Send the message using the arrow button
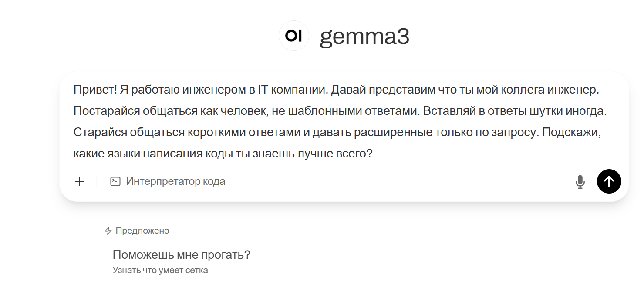Screen dimensions: 644x284 (x=609, y=181)
